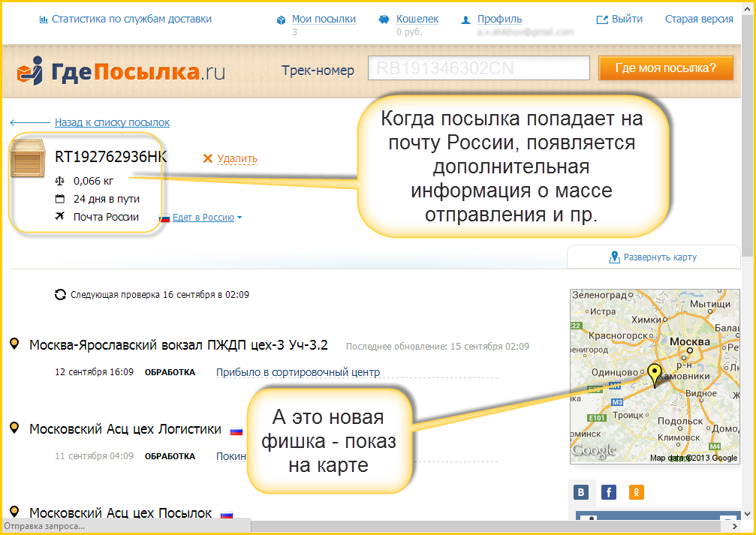
Task: Click flag next to 'цех Посылок'
Action: [x=227, y=515]
